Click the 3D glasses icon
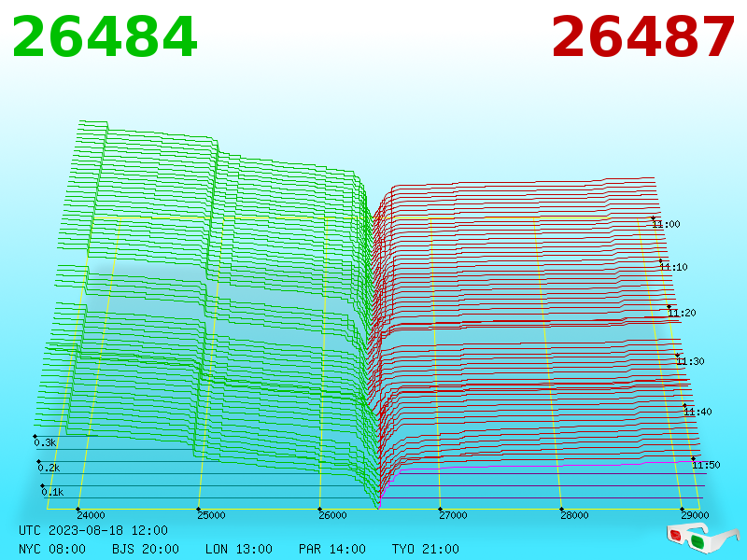The width and height of the screenshot is (747, 560). [x=703, y=538]
